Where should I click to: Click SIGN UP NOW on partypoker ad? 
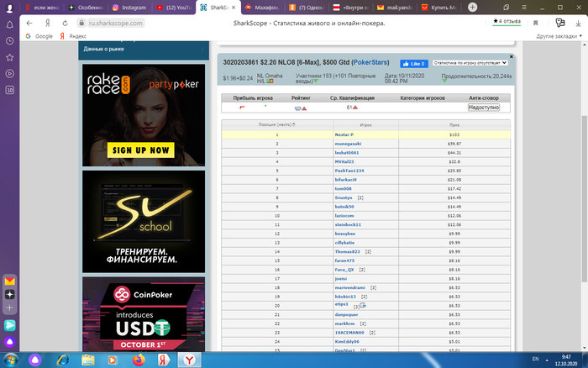[140, 150]
